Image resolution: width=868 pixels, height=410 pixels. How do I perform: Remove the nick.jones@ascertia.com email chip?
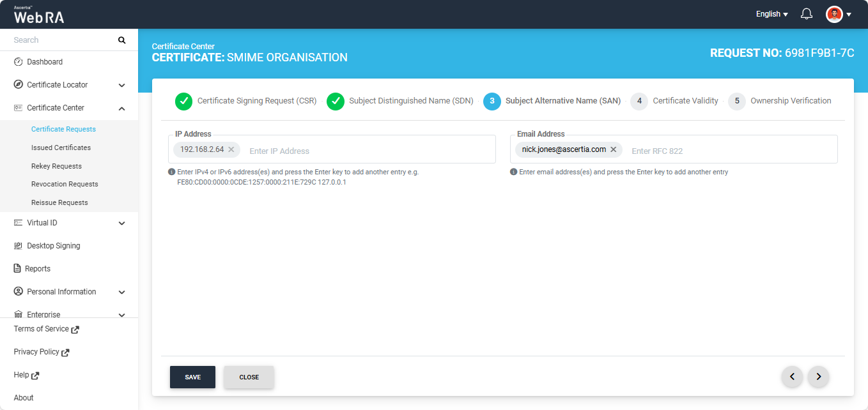pos(613,149)
